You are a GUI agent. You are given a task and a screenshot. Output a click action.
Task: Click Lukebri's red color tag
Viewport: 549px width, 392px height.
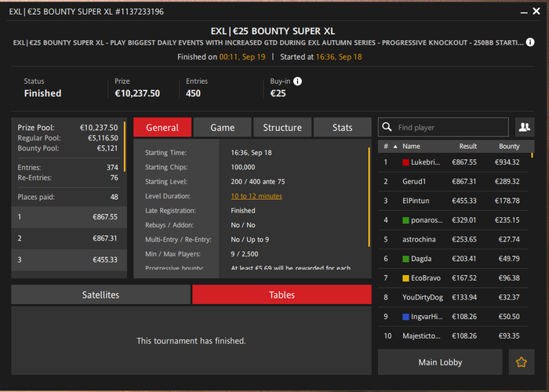[x=405, y=162]
